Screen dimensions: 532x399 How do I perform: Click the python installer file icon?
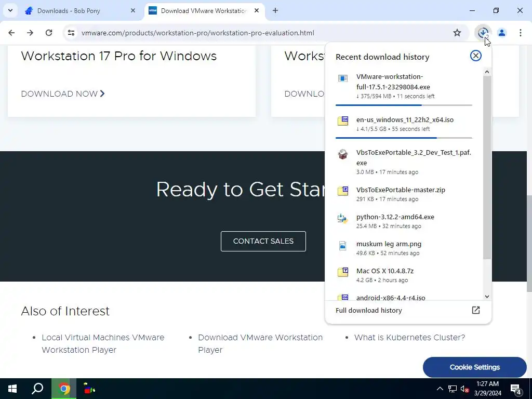343,218
